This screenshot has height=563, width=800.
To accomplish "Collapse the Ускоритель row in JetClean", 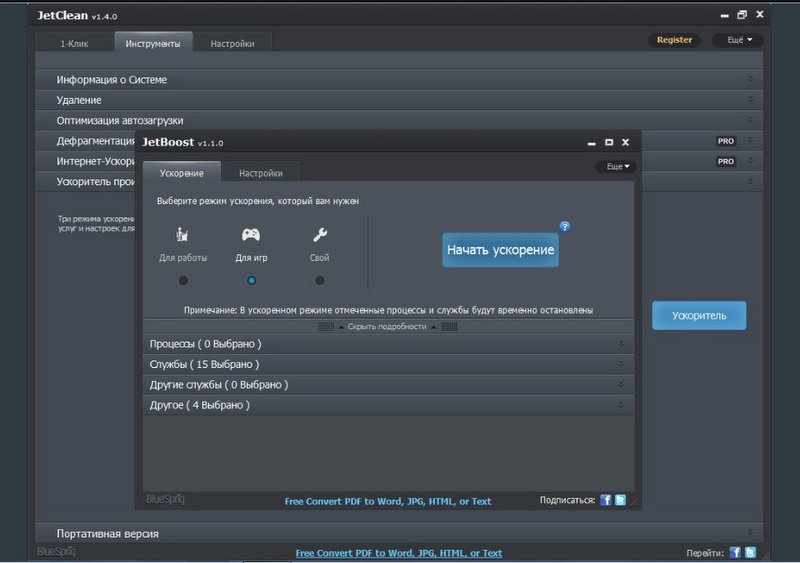I will click(749, 181).
